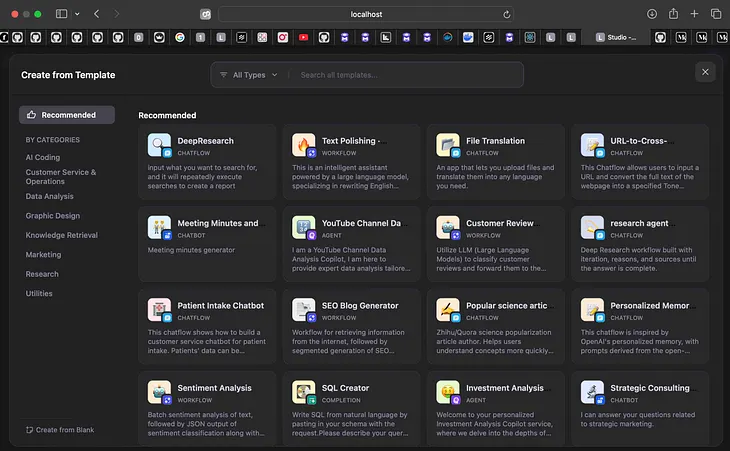Click the Sentiment Analysis robot icon
The height and width of the screenshot is (451, 730).
[x=159, y=392]
